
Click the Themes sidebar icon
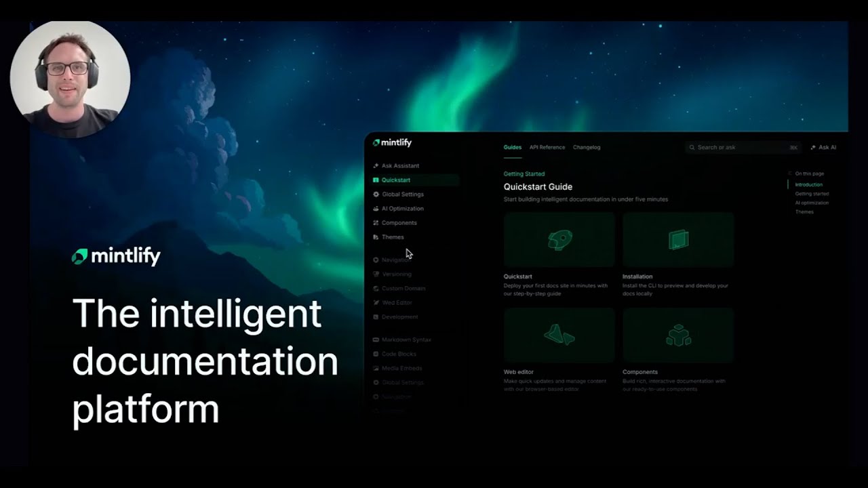(x=376, y=237)
